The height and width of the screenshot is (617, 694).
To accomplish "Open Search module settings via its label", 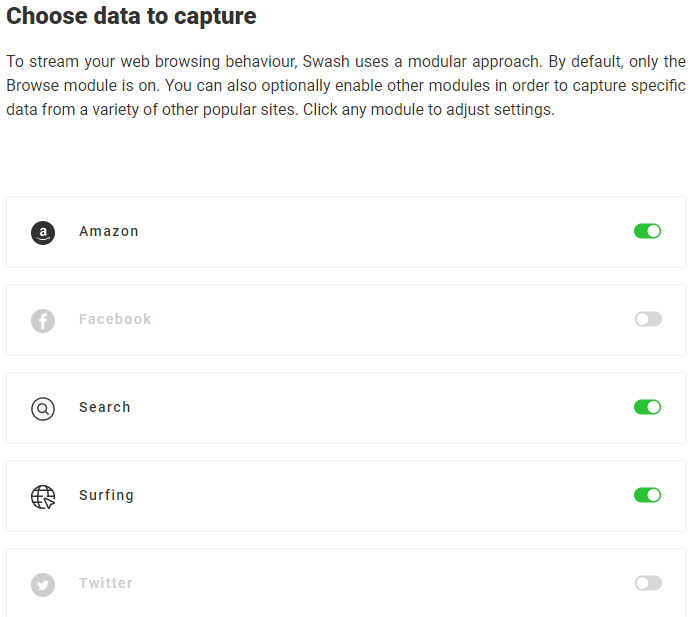I will (x=105, y=407).
